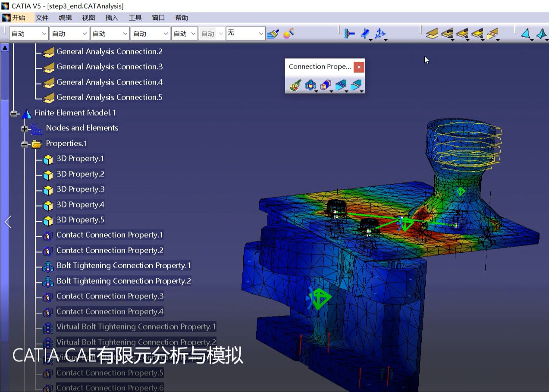The image size is (549, 392).
Task: Select General Analysis Connection.5 in tree
Action: (110, 97)
